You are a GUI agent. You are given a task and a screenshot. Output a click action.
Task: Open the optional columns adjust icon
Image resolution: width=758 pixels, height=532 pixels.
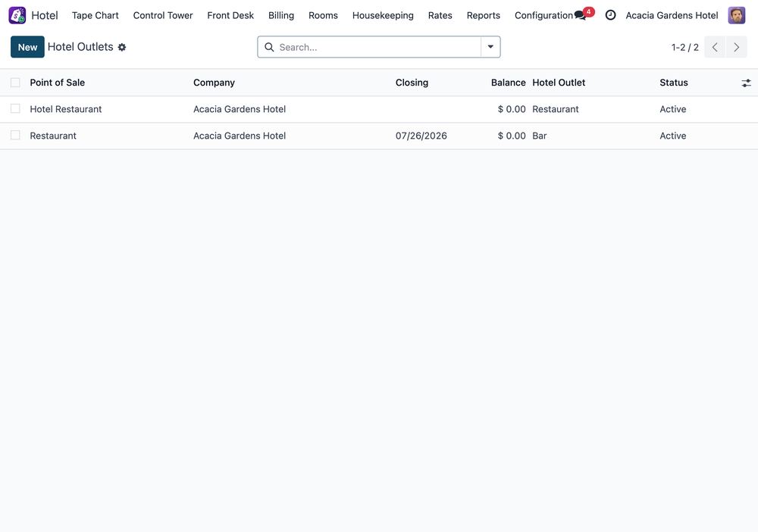tap(746, 83)
